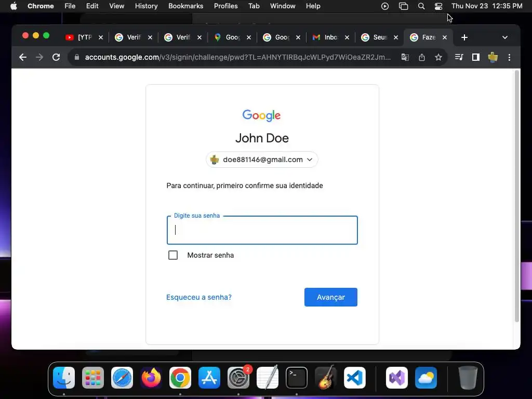Launch Firefox from the Dock
The height and width of the screenshot is (399, 532).
(151, 378)
